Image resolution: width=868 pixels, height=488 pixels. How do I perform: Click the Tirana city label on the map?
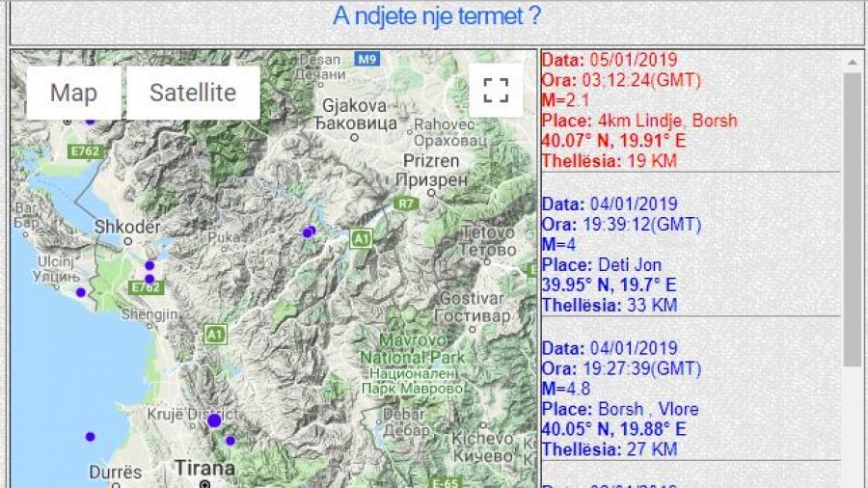(203, 468)
